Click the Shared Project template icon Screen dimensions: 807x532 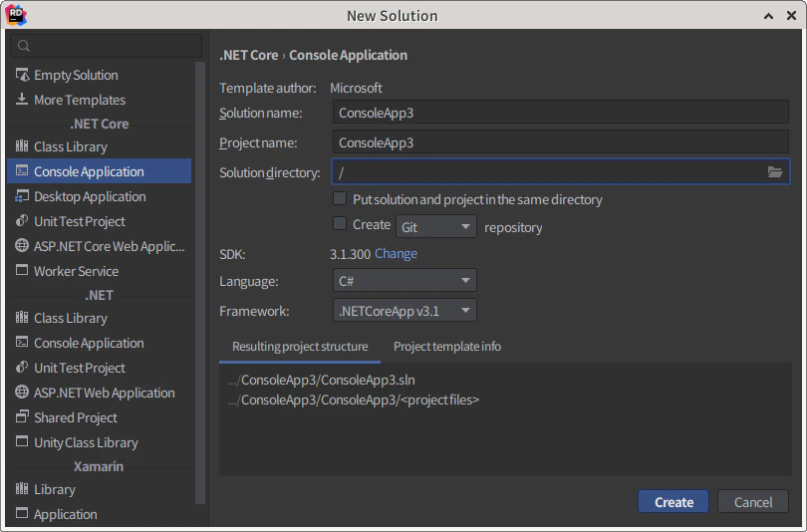[22, 416]
